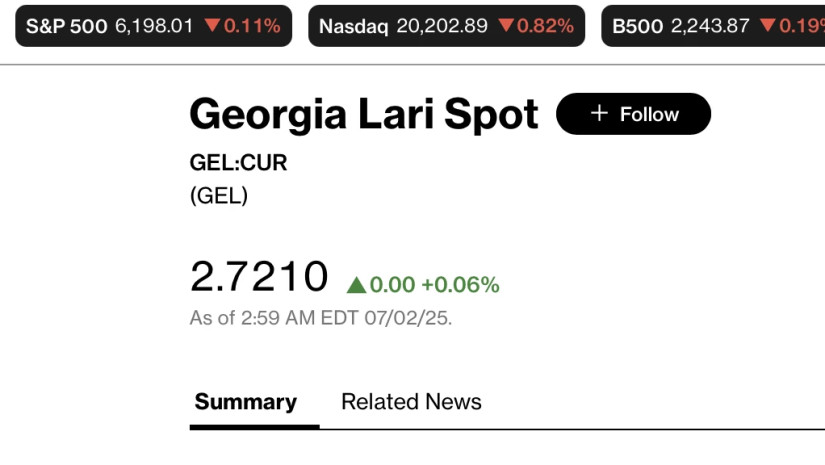The height and width of the screenshot is (465, 825).
Task: Switch to the Related News tab
Action: coord(411,402)
